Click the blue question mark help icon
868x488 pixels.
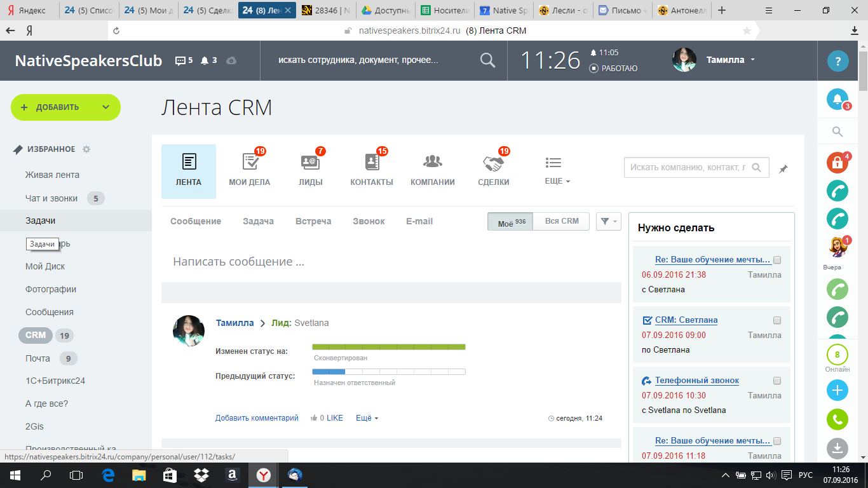click(837, 62)
